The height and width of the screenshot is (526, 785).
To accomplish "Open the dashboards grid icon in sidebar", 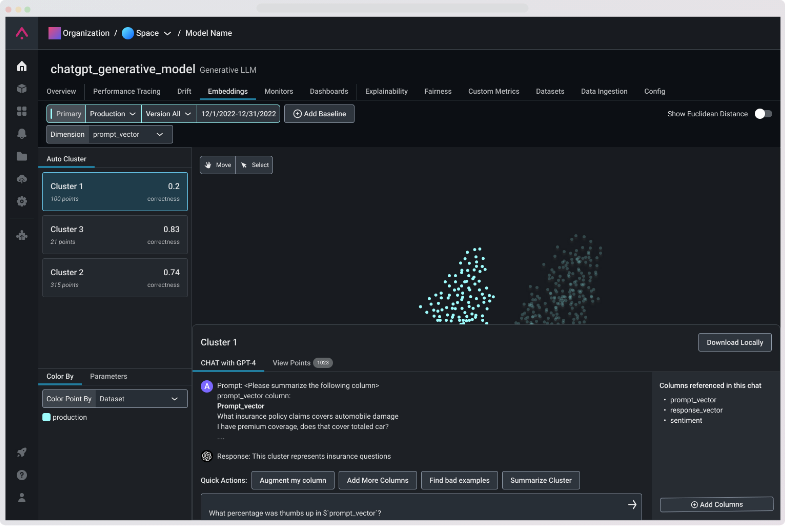I will (22, 111).
